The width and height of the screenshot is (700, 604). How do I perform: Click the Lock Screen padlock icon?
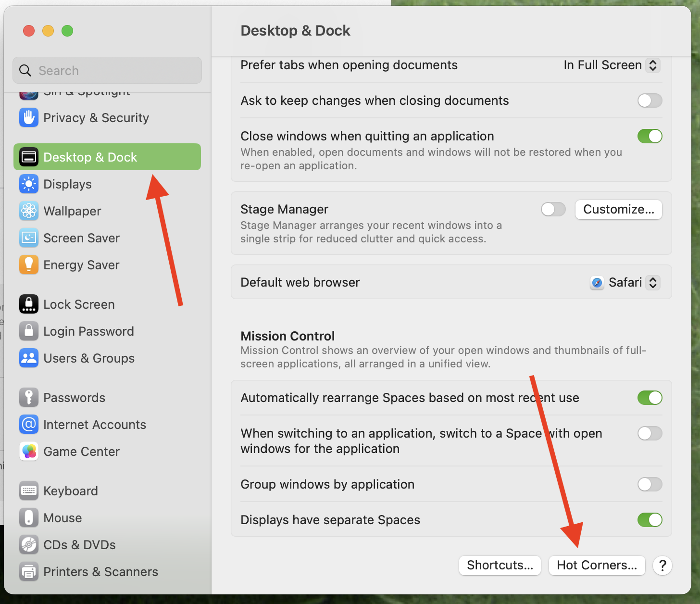[29, 304]
